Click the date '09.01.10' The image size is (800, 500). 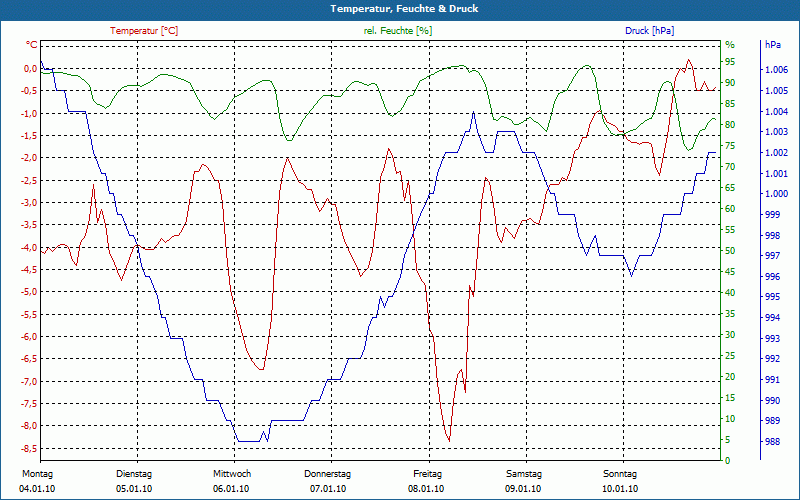[x=523, y=489]
